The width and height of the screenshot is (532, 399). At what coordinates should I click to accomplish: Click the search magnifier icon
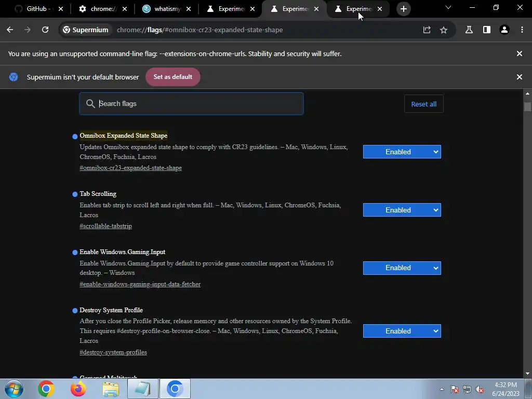point(90,103)
